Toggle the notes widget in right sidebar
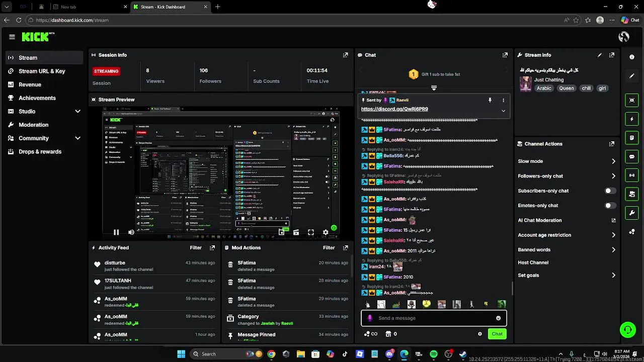The width and height of the screenshot is (644, 362). click(632, 138)
